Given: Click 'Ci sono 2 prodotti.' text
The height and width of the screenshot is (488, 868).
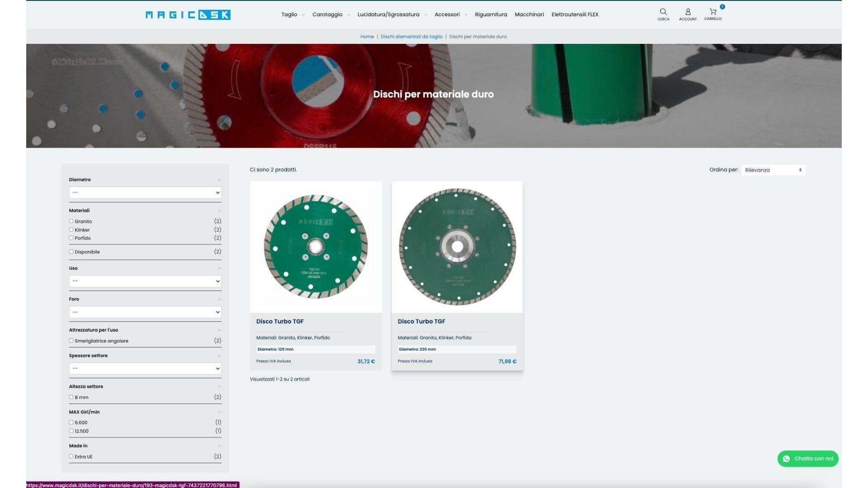Looking at the screenshot, I should point(274,170).
